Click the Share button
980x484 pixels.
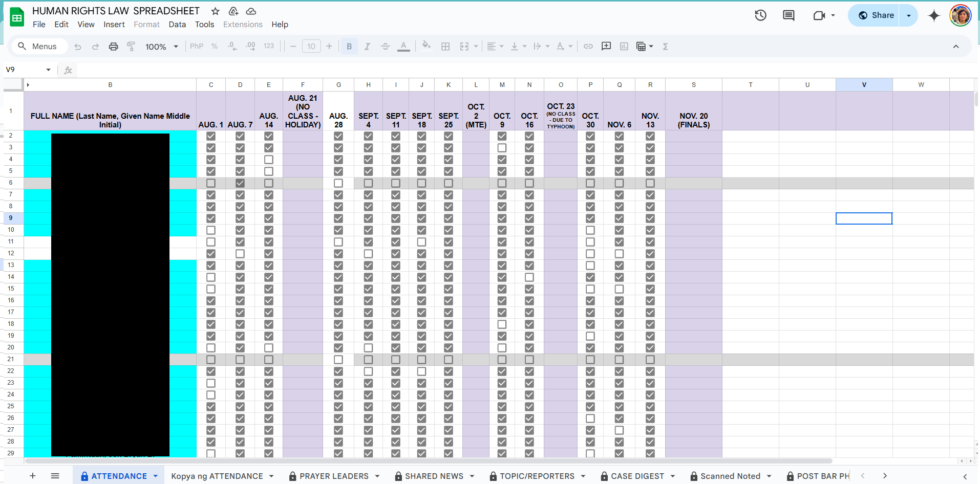876,15
